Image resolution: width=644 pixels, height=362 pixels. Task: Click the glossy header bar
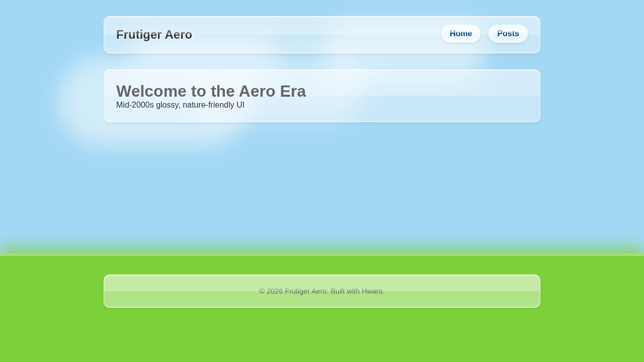pyautogui.click(x=322, y=35)
